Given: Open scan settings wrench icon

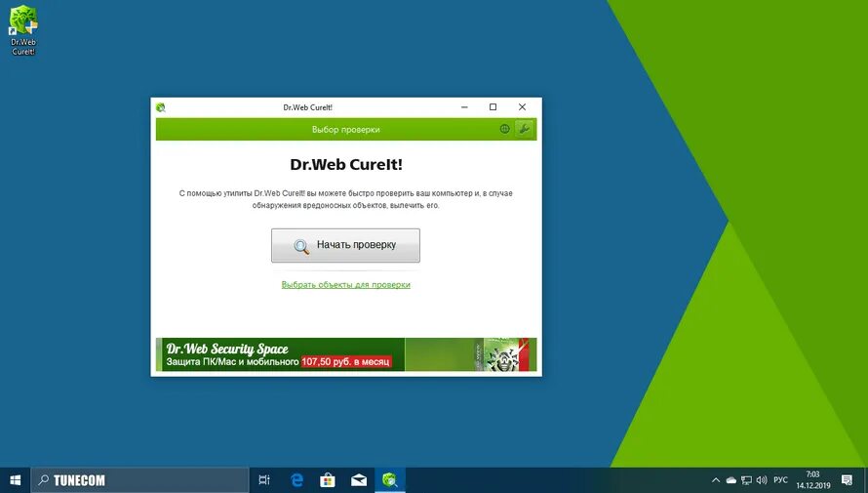Looking at the screenshot, I should click(x=524, y=129).
